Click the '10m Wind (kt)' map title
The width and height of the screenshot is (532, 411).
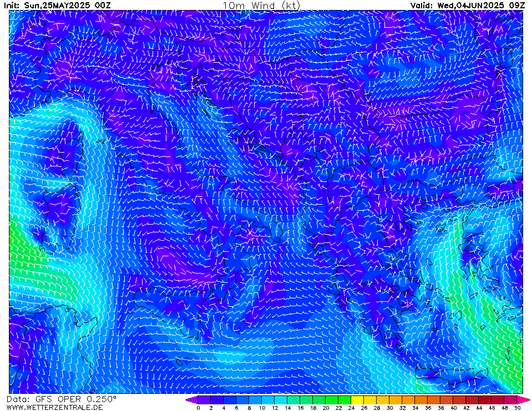coord(261,5)
